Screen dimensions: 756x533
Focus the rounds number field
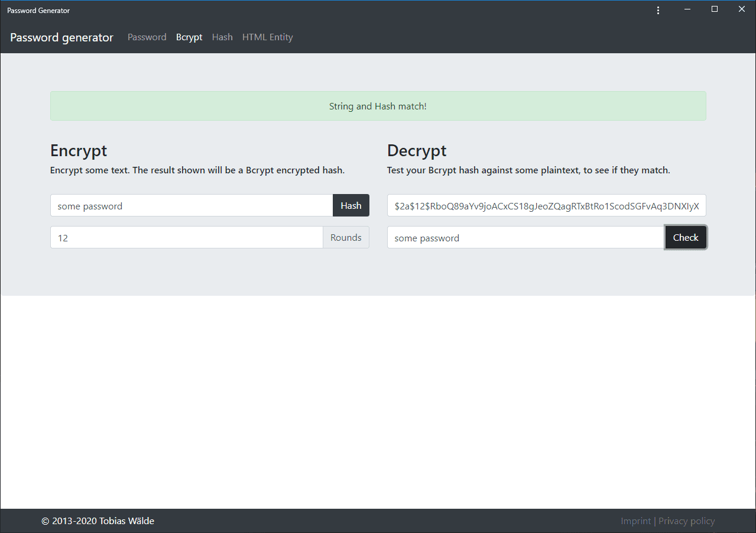click(x=187, y=237)
